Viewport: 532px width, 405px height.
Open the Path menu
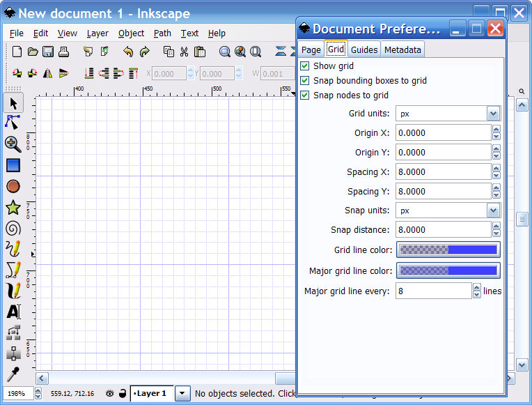[162, 33]
